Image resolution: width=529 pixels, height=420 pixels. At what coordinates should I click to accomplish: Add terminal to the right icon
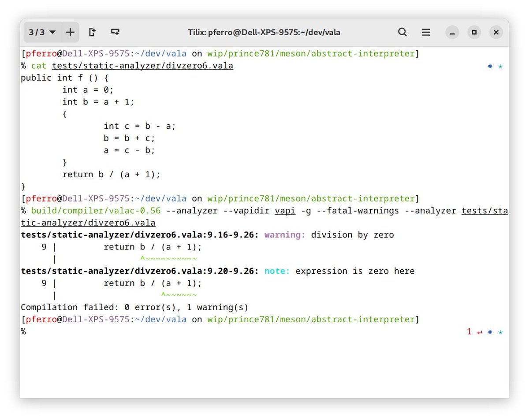click(92, 32)
